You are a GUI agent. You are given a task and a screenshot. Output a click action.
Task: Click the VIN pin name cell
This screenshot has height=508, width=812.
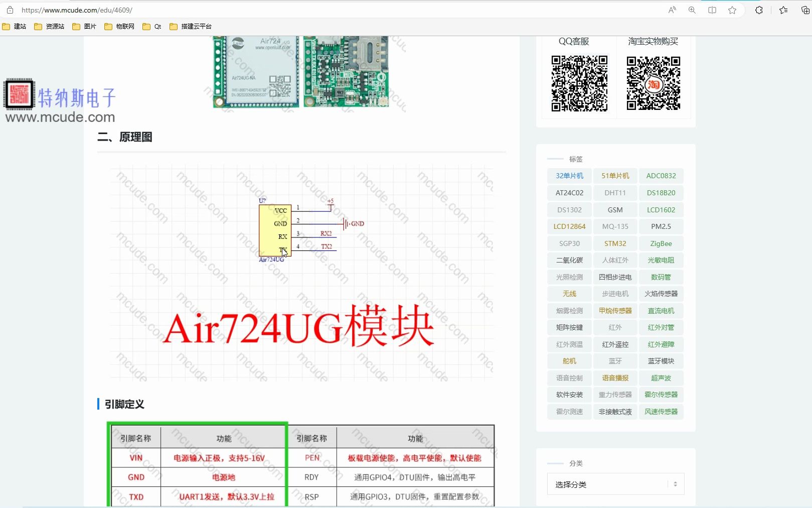pos(136,458)
